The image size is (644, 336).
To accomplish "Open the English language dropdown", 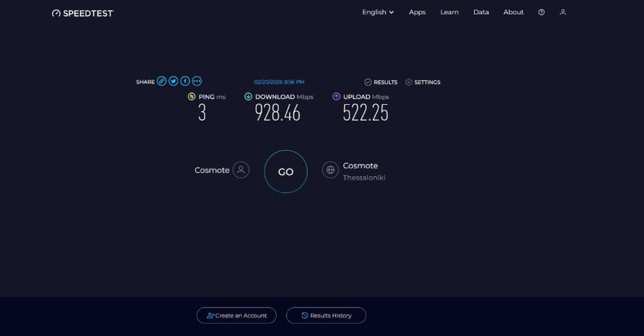I will pos(378,12).
